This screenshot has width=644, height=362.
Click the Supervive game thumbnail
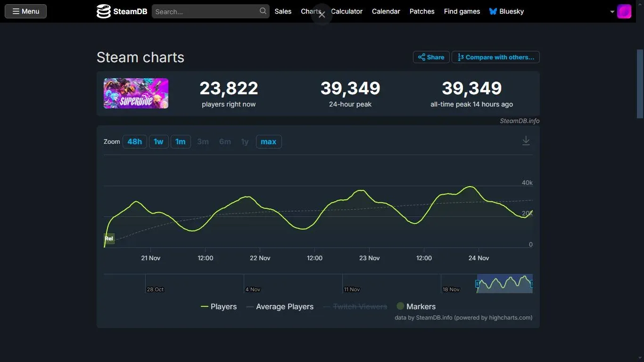[136, 93]
